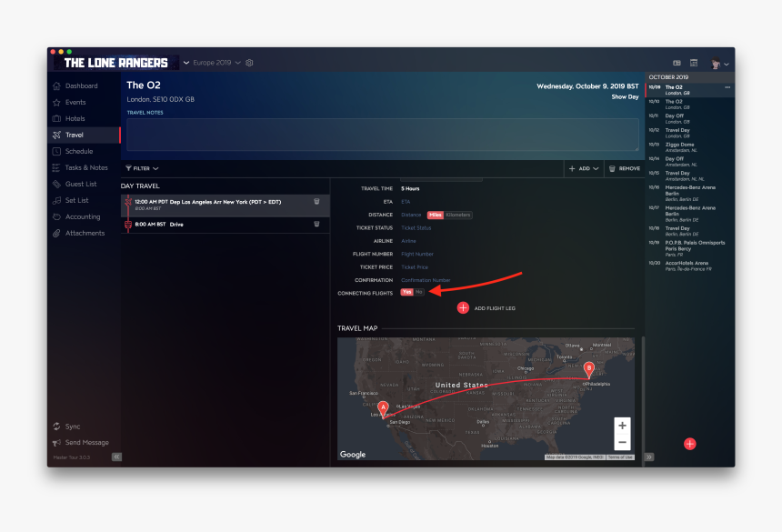Click the 5 Hours travel time value
The width and height of the screenshot is (782, 532).
(x=410, y=188)
